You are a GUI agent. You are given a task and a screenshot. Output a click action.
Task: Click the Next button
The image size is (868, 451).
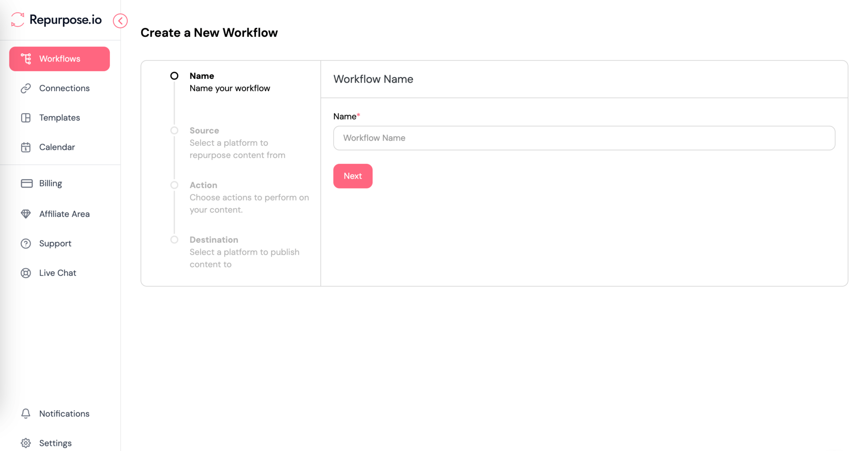click(x=353, y=176)
